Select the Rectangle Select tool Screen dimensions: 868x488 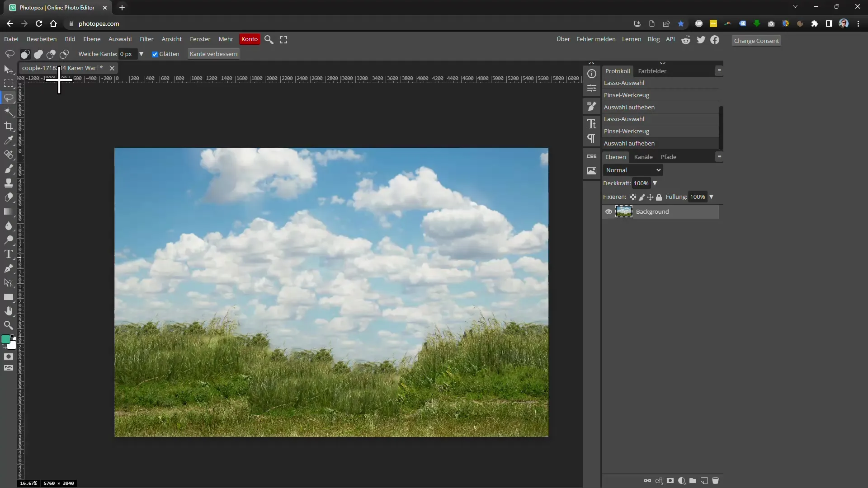[9, 84]
